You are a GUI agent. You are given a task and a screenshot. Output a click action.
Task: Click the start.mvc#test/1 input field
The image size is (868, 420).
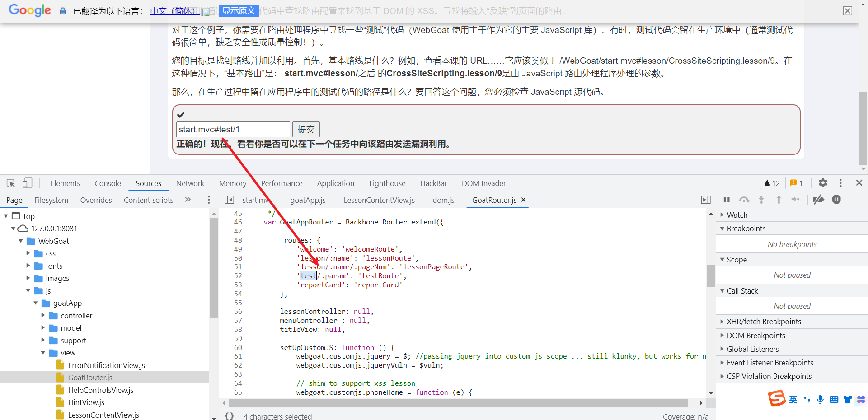(x=233, y=129)
